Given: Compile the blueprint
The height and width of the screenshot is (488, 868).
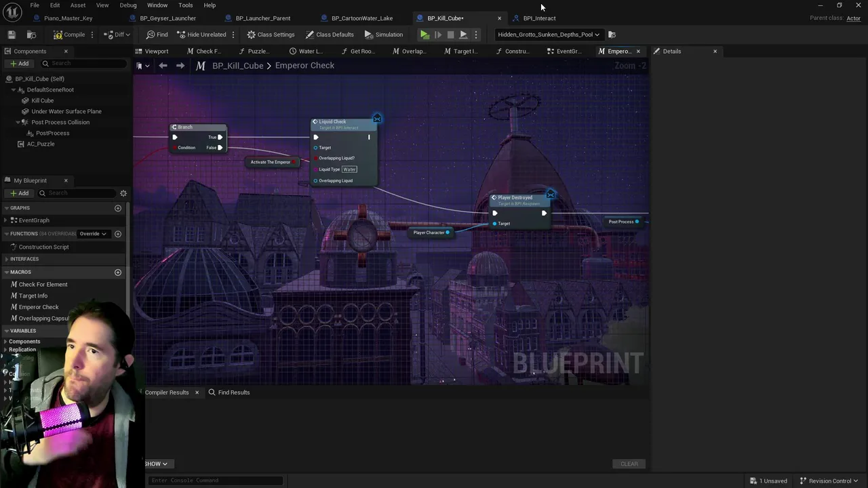Looking at the screenshot, I should (69, 35).
